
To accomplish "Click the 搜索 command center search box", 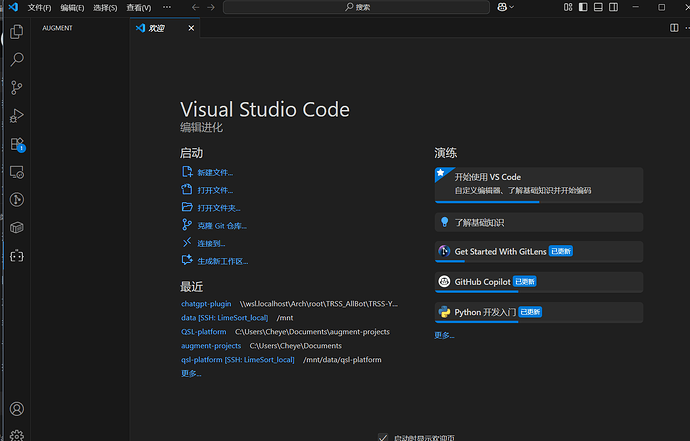I will (x=356, y=7).
